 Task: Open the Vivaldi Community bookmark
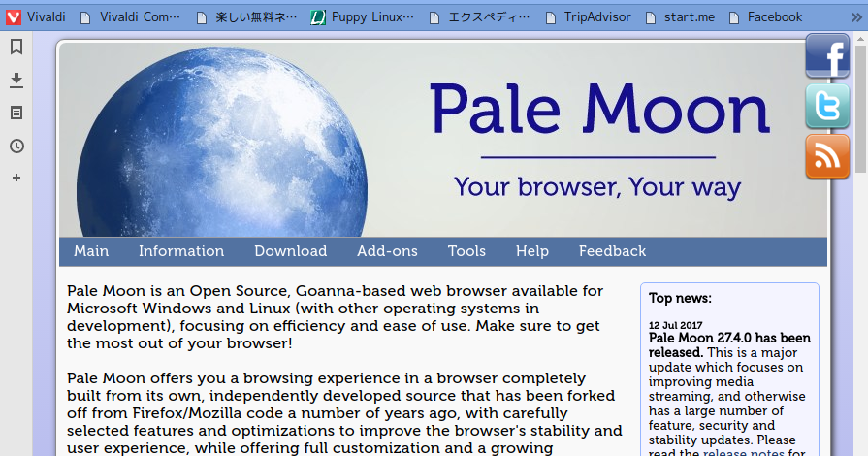click(130, 17)
